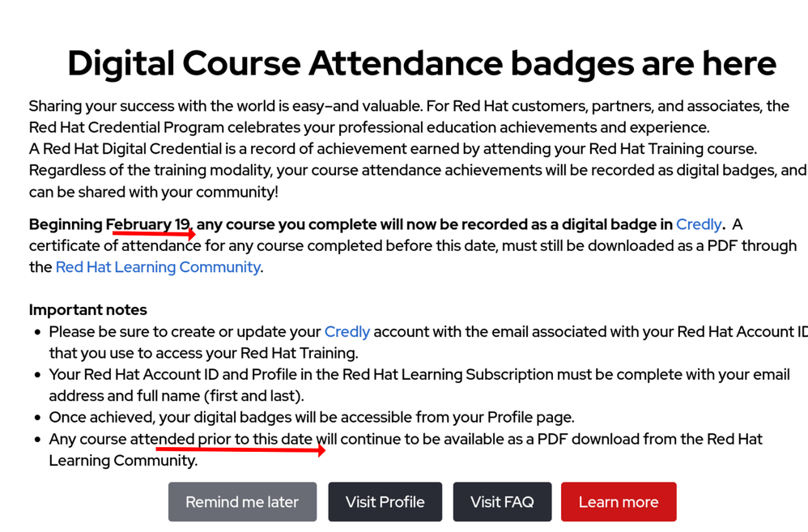
Task: Click the red arrow under 'February 19'
Action: point(154,235)
